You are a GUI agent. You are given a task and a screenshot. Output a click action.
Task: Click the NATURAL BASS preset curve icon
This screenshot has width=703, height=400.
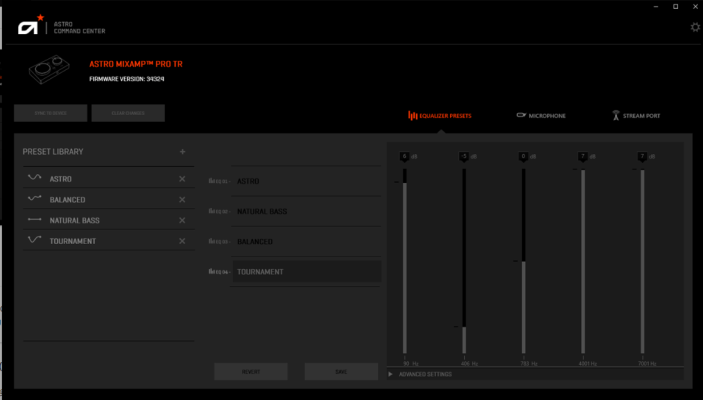(x=35, y=220)
